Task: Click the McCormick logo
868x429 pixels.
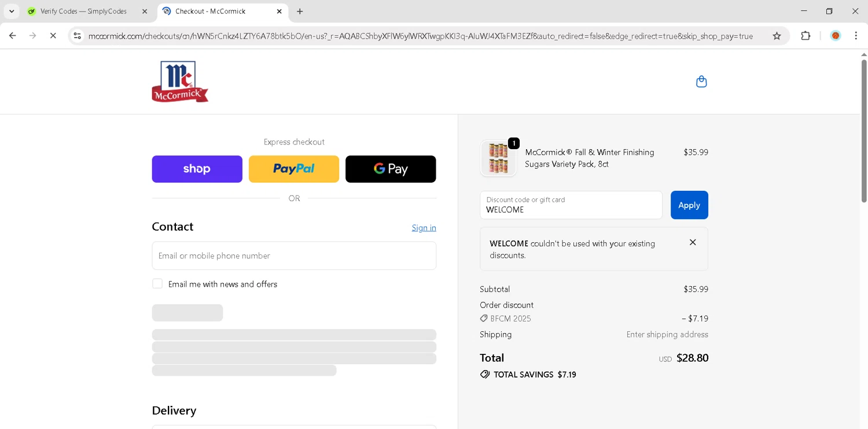Action: (x=180, y=82)
